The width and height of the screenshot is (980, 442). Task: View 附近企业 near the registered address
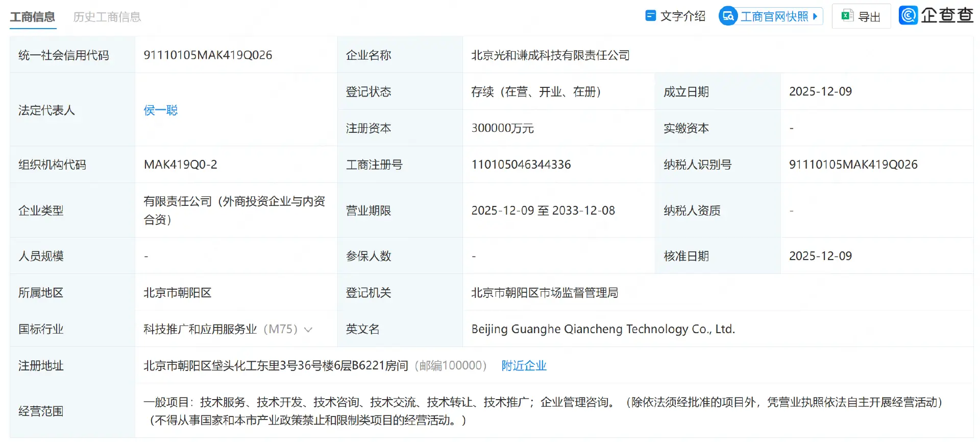point(524,365)
